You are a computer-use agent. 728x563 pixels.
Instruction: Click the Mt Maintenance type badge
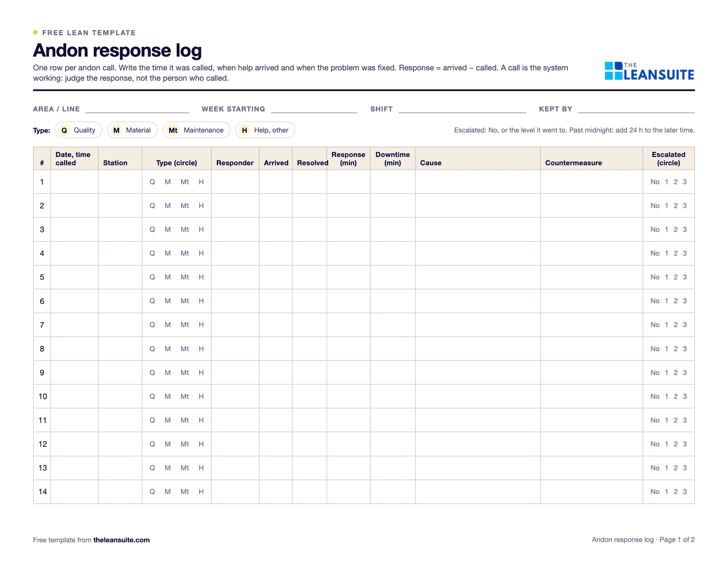pyautogui.click(x=196, y=130)
